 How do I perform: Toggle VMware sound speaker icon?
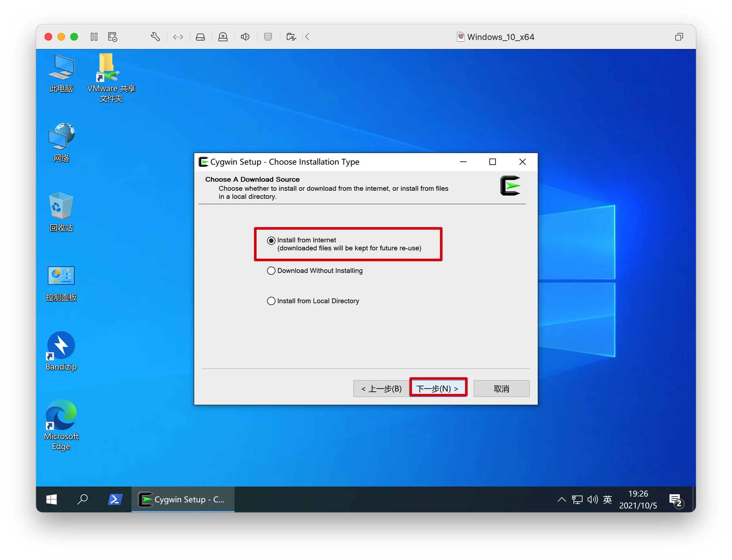click(245, 37)
